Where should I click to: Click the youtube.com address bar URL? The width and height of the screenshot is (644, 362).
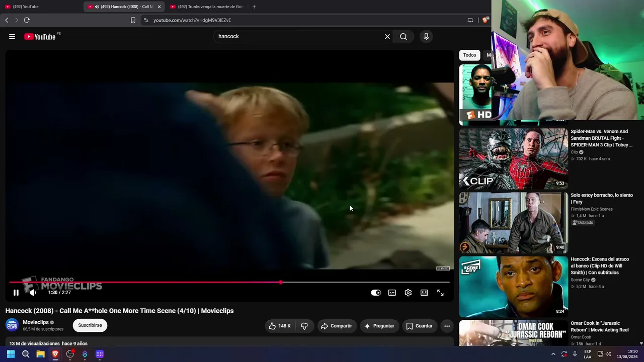coord(192,20)
